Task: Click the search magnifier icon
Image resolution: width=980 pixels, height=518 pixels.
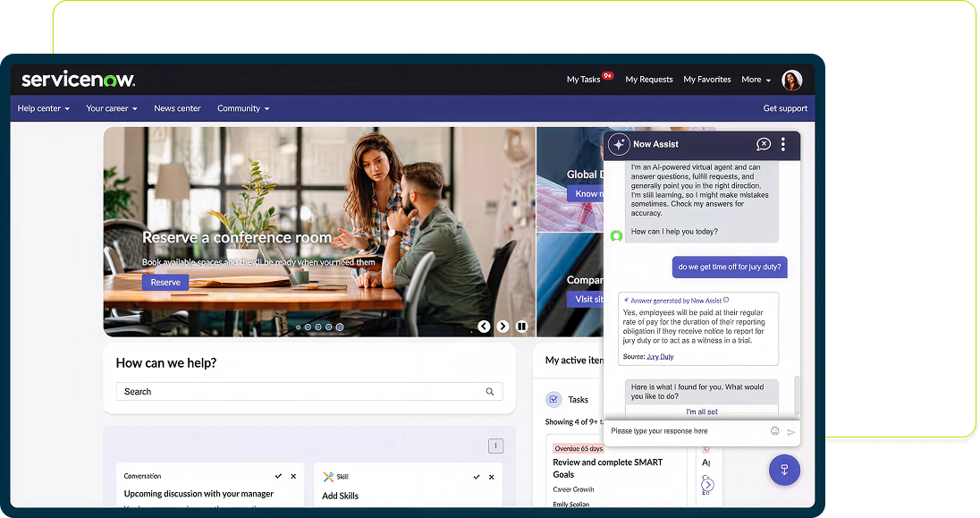Action: point(490,392)
